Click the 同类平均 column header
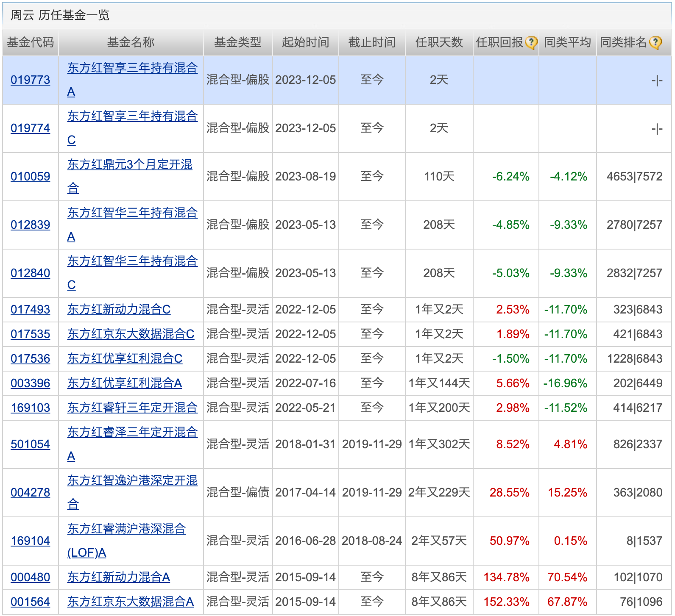 (567, 42)
